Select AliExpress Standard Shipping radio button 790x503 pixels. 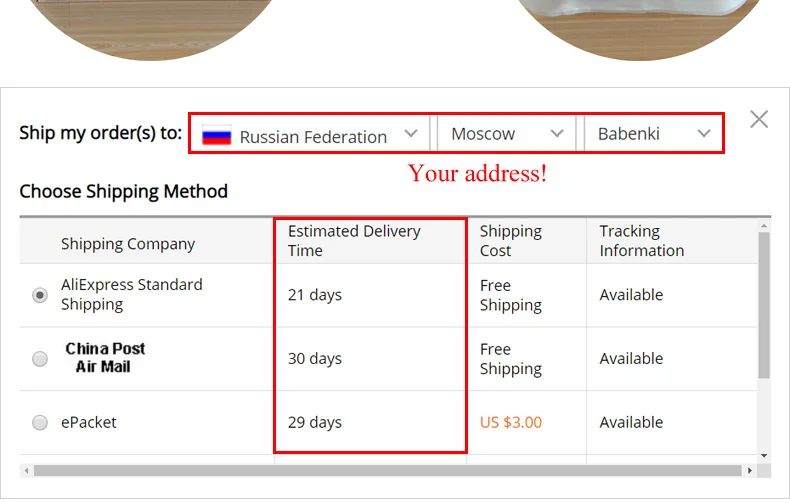point(40,295)
